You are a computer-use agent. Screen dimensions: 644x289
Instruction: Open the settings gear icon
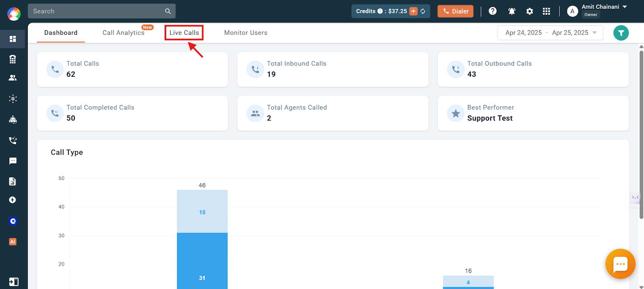[x=530, y=11]
